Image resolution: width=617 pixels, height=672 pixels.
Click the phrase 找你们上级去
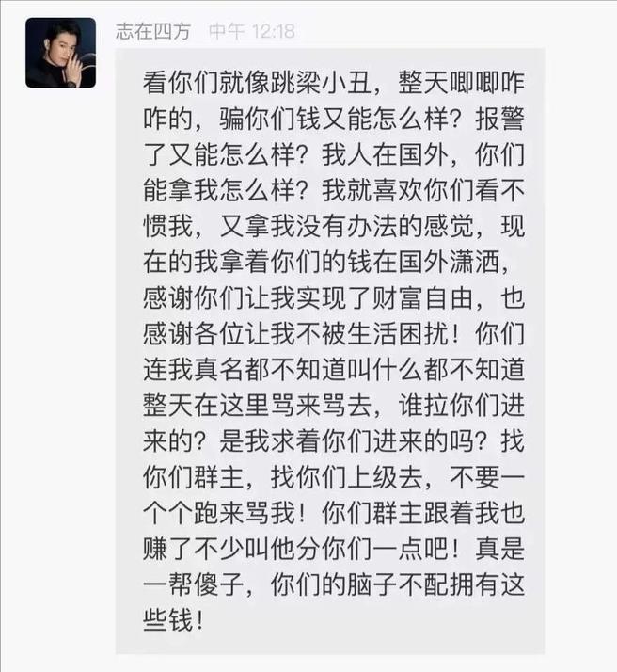click(x=347, y=477)
